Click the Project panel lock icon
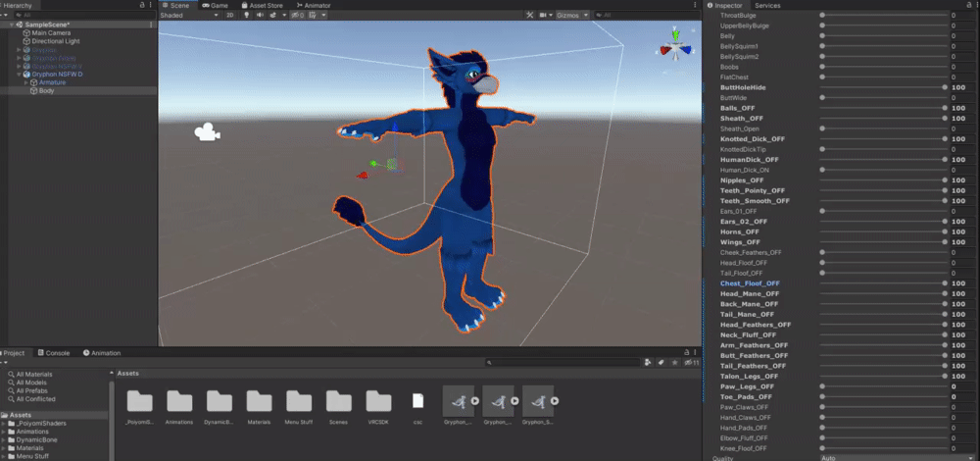Image resolution: width=980 pixels, height=461 pixels. click(687, 353)
